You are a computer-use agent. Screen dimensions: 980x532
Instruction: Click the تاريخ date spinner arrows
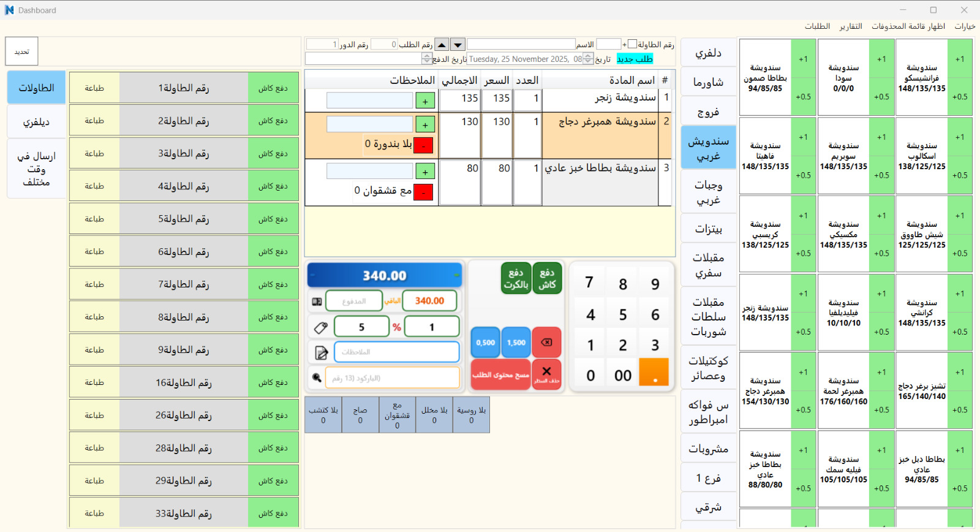pos(588,59)
